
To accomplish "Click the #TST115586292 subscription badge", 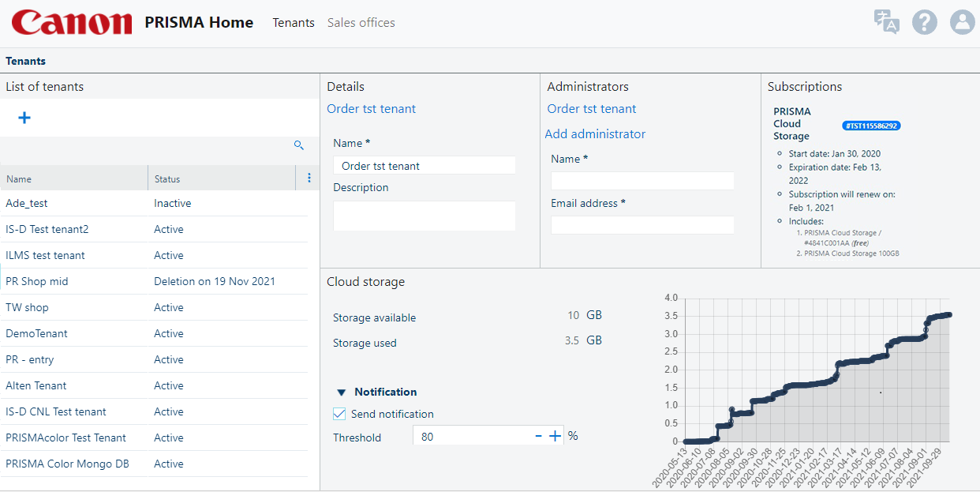I will [x=871, y=126].
